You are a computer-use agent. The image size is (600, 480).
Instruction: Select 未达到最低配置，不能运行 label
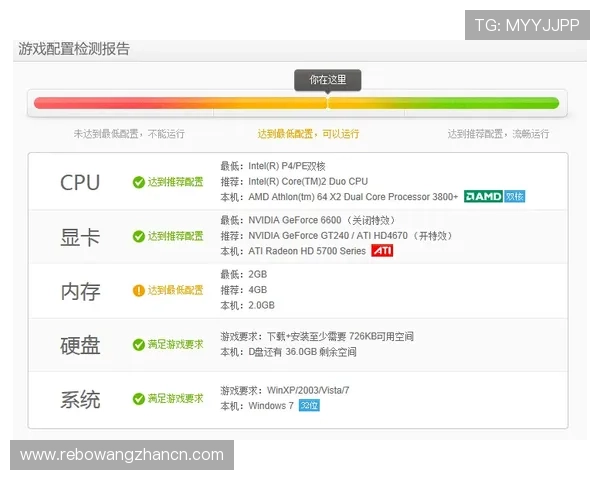(129, 134)
